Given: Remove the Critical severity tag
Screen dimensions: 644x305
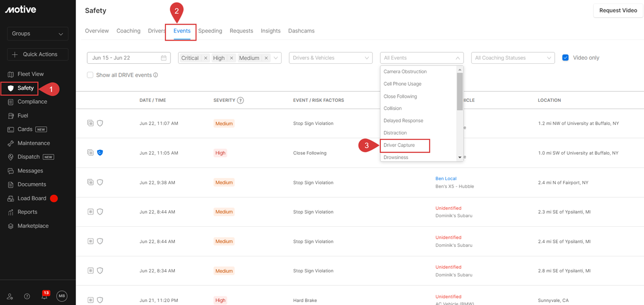Looking at the screenshot, I should tap(205, 58).
